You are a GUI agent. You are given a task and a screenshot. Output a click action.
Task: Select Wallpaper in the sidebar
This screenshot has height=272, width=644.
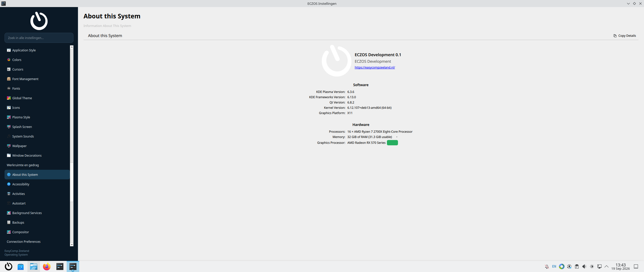[37, 146]
